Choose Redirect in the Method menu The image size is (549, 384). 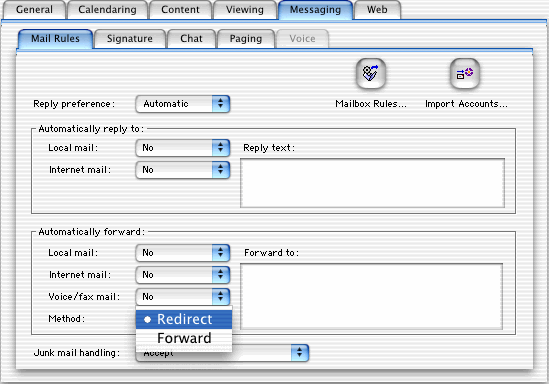[184, 319]
